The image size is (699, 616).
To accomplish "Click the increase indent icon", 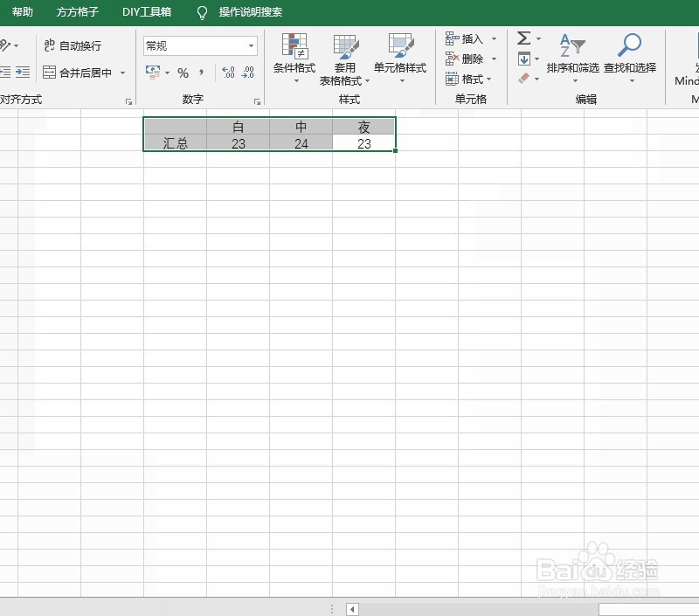I will 23,73.
